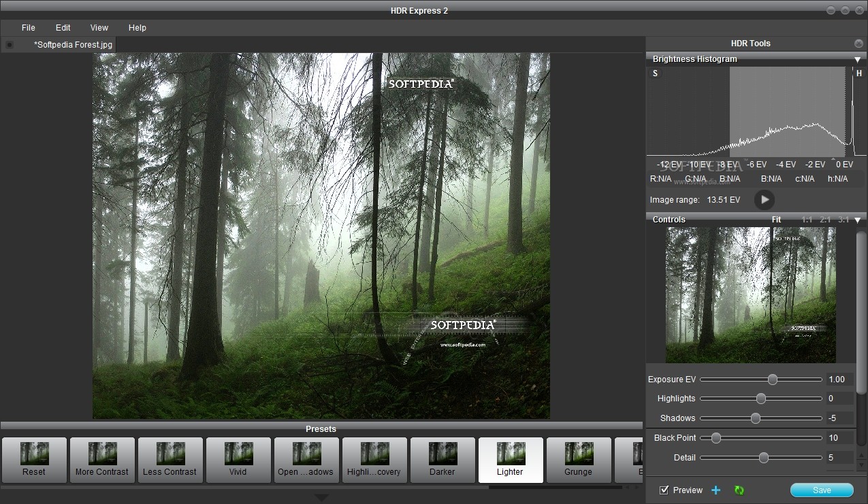Select the Lighter preset
This screenshot has width=868, height=504.
click(511, 460)
